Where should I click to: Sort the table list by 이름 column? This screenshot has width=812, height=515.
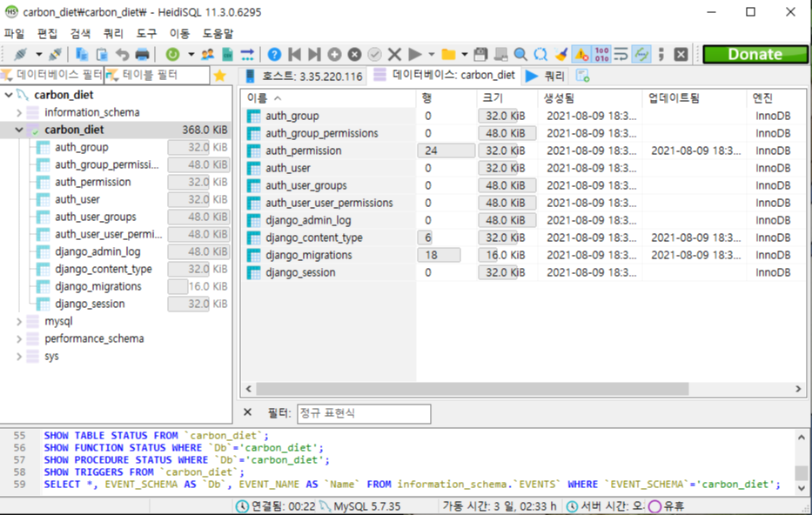coord(329,97)
